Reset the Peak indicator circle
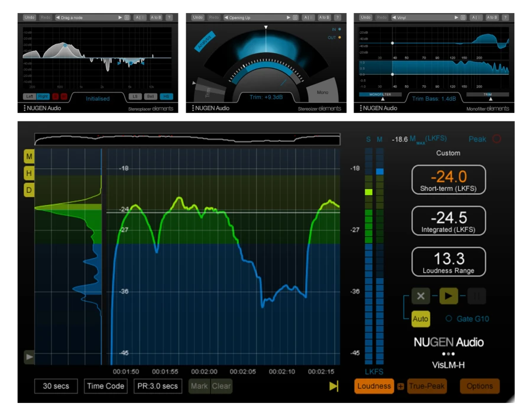Screen dimensions: 532x416 pos(497,139)
